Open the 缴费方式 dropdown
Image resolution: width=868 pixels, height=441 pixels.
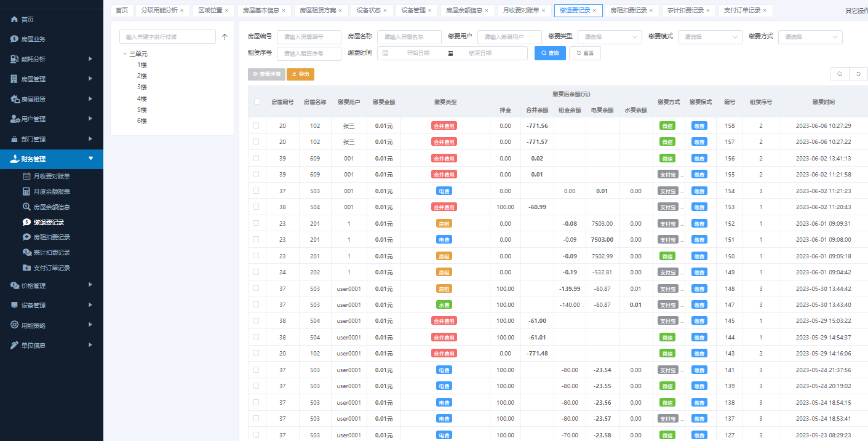pos(810,37)
